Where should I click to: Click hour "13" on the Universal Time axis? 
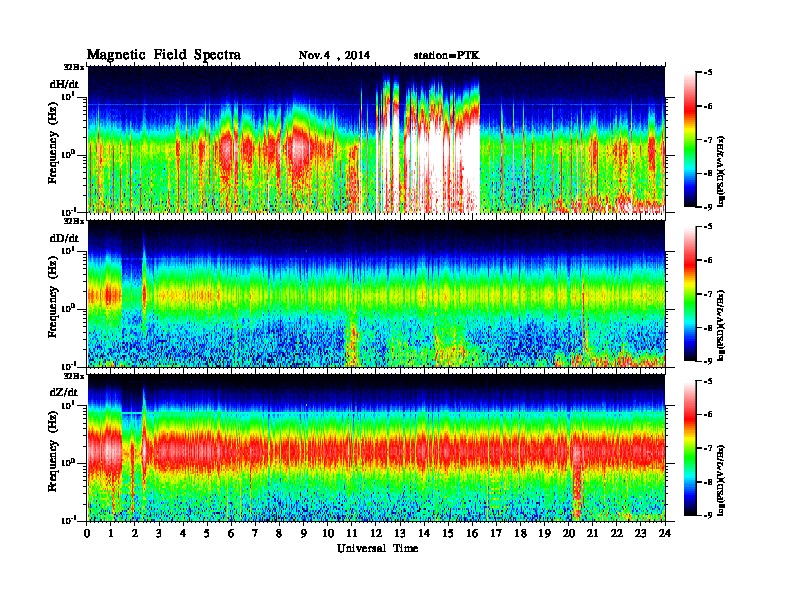400,533
